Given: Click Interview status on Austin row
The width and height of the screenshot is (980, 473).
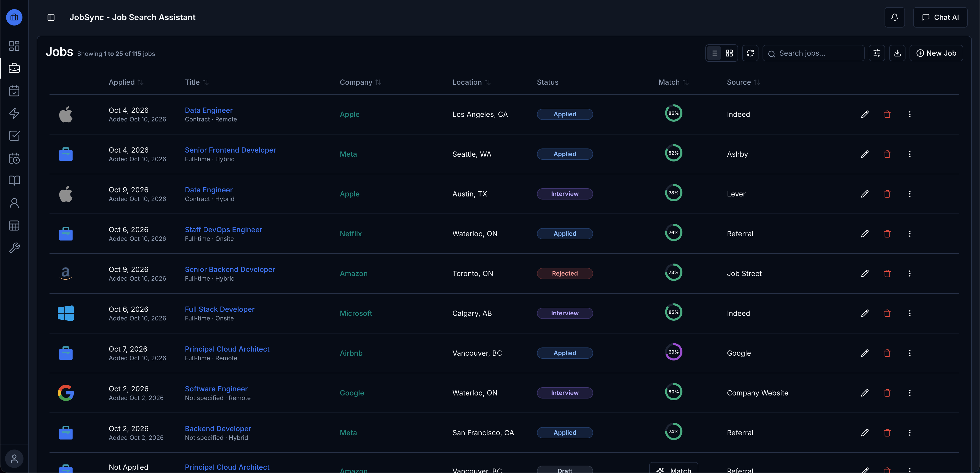Looking at the screenshot, I should pyautogui.click(x=565, y=194).
